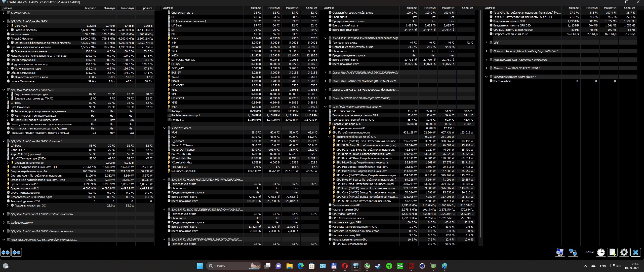Click the network remote monitoring computers icon
Image resolution: width=644 pixels, height=272 pixels.
point(573,252)
